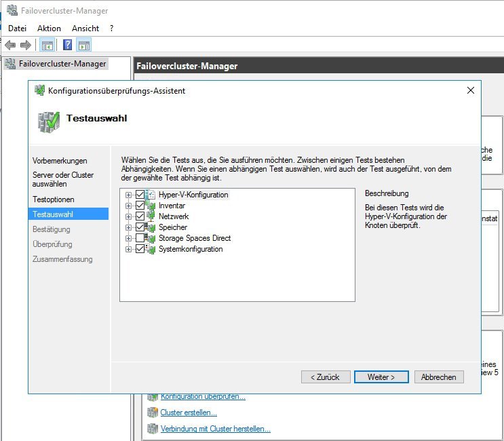Image resolution: width=504 pixels, height=441 pixels.
Task: Open Verbindung mit Cluster herstellen... link
Action: 215,429
